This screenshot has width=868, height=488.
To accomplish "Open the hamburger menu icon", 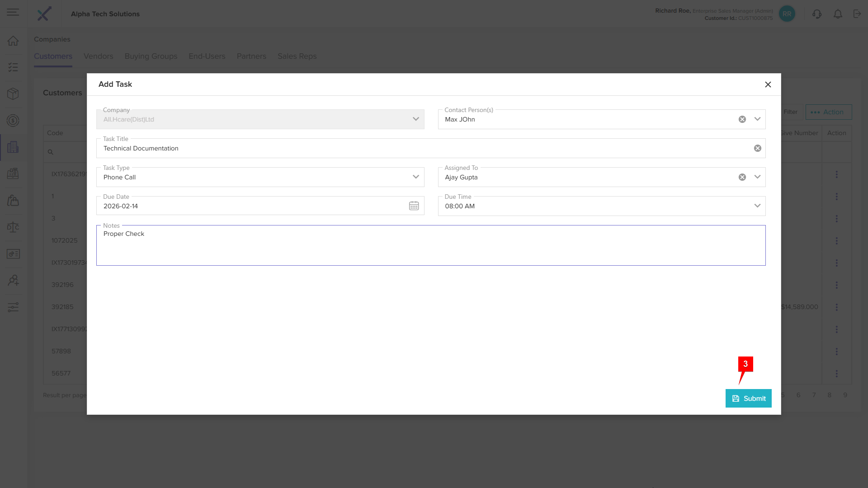I will 13,12.
